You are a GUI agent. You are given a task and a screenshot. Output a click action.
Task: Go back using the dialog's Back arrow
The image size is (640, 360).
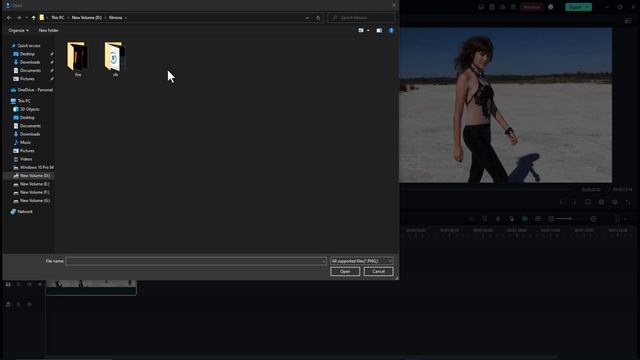click(9, 18)
